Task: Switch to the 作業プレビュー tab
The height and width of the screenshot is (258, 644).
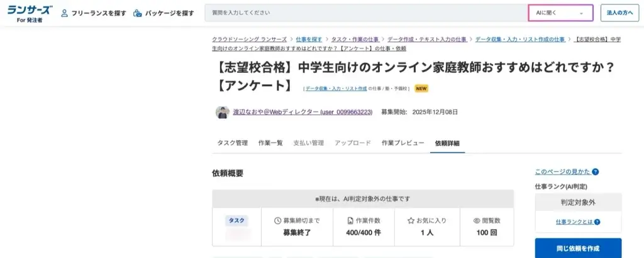Action: (403, 143)
